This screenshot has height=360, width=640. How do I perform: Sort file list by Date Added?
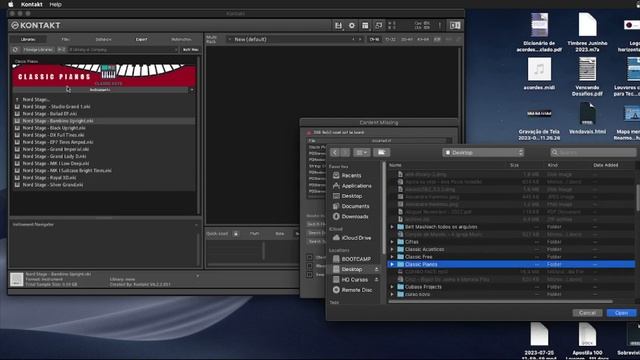605,165
